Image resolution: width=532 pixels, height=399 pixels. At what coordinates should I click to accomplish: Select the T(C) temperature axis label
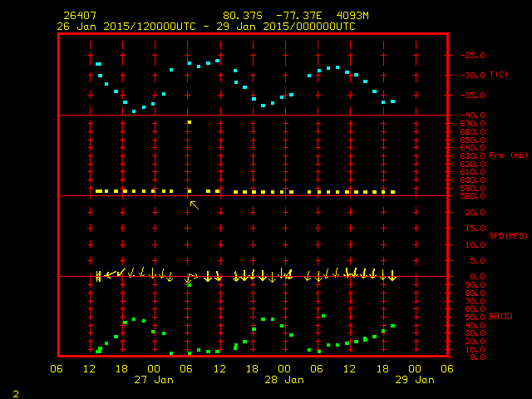[x=498, y=75]
